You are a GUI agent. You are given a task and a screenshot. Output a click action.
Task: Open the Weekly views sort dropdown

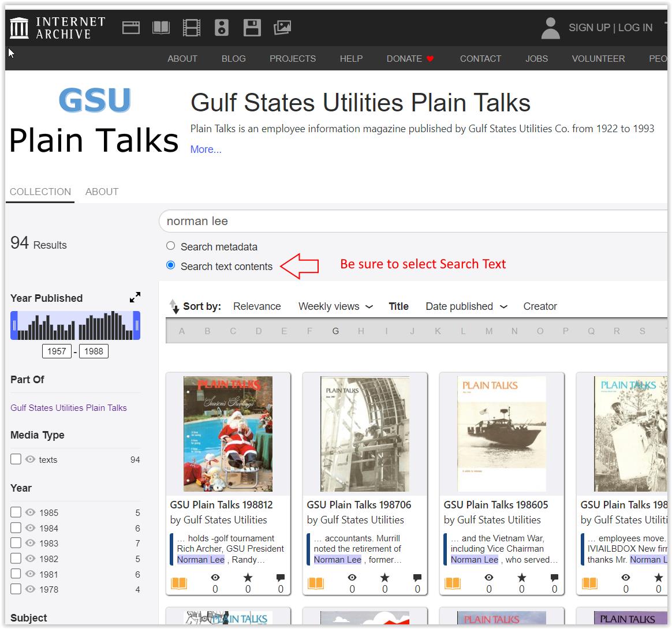[335, 306]
